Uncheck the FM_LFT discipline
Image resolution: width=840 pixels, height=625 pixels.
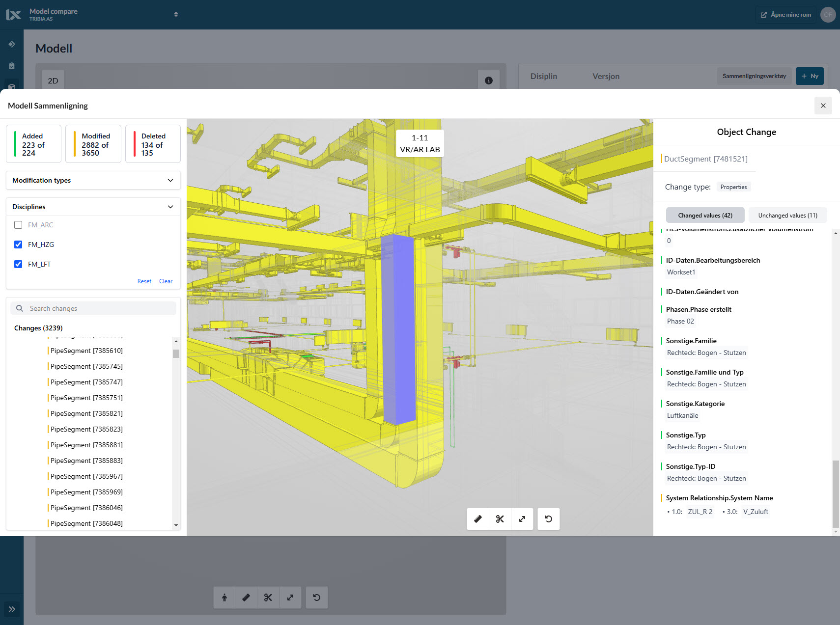[x=18, y=264]
